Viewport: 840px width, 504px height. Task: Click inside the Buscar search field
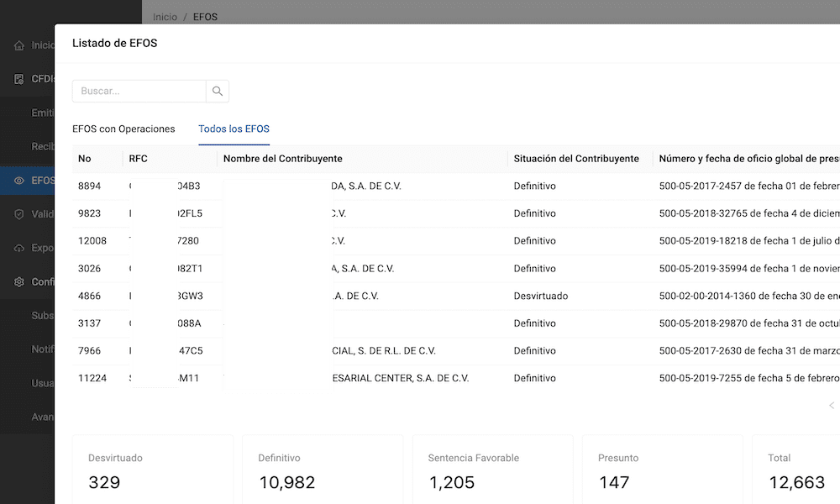(x=139, y=92)
